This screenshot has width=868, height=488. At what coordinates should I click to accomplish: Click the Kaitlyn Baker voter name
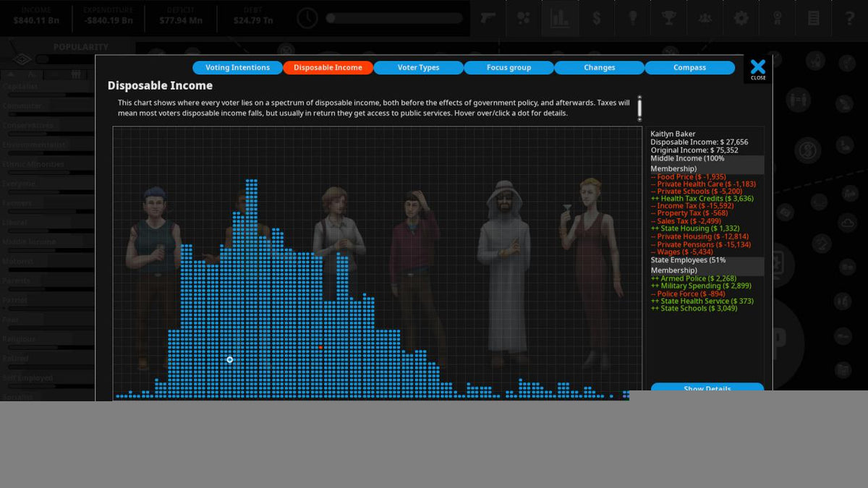coord(673,134)
